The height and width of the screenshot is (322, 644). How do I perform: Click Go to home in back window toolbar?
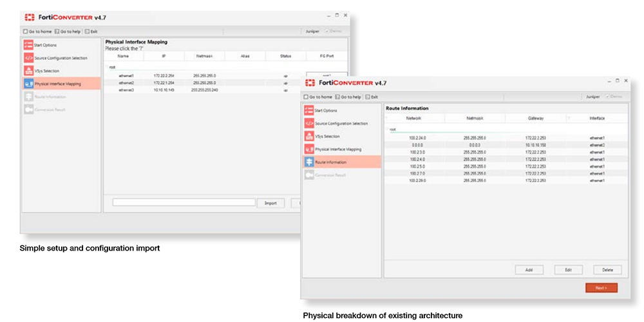coord(37,31)
